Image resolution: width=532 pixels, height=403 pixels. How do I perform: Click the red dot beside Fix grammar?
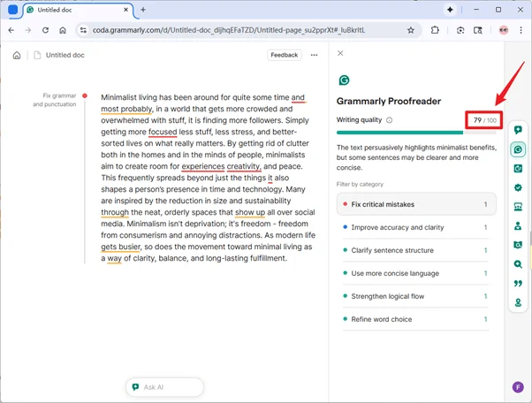(x=85, y=96)
